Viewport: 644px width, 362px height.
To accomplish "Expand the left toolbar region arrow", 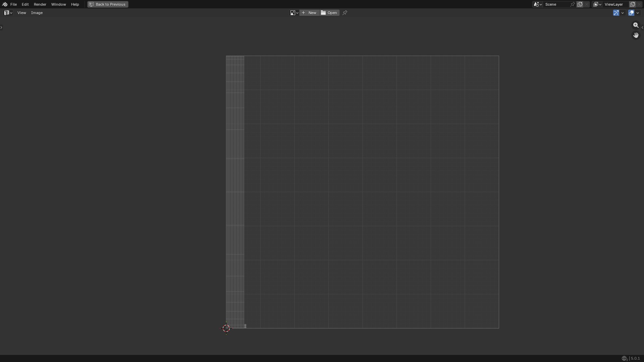I will click(x=1, y=27).
